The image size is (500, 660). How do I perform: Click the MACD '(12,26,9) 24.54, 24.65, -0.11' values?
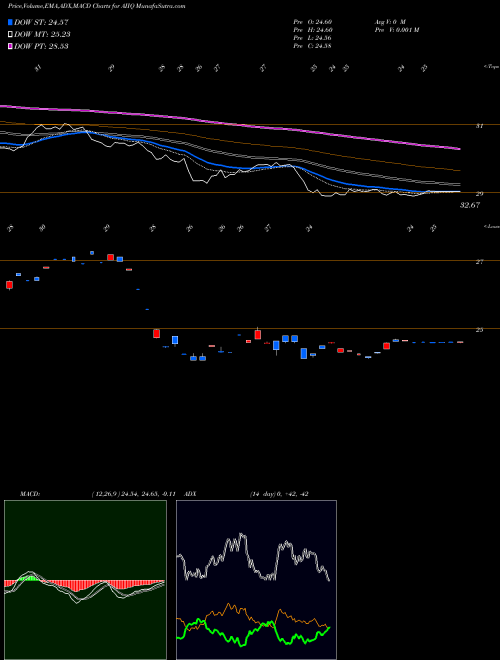133,494
